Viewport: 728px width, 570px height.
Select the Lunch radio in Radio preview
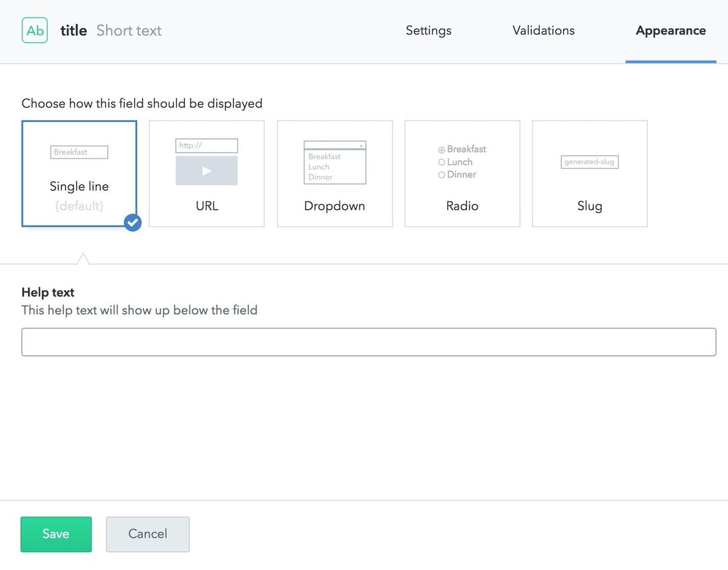tap(442, 163)
